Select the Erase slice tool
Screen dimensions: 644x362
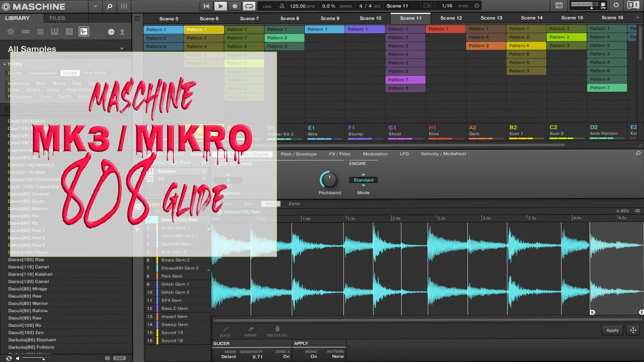251,332
